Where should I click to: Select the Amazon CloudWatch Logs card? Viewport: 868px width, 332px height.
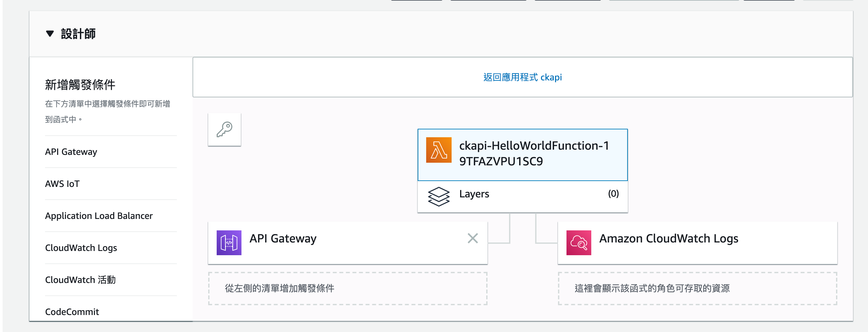[x=697, y=242]
